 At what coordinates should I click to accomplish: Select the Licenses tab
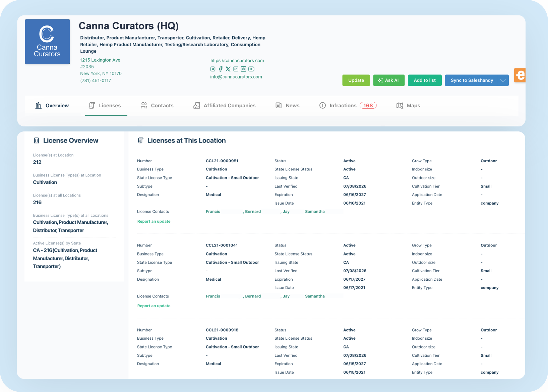105,106
